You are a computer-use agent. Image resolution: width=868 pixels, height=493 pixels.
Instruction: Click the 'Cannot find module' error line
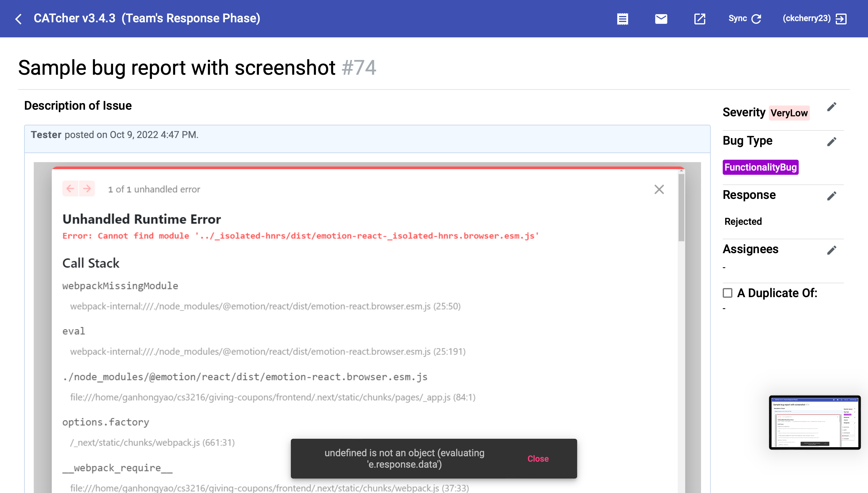pos(300,236)
